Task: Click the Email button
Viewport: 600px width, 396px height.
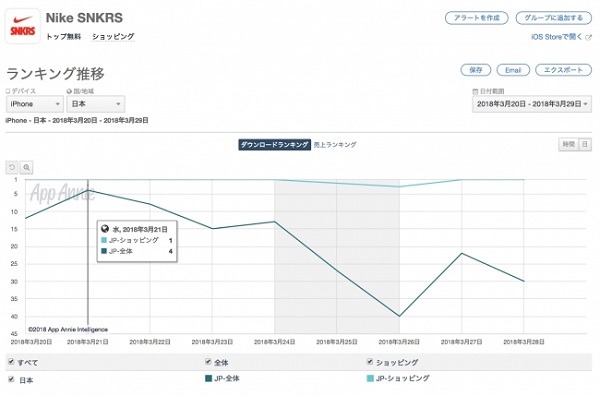Action: pyautogui.click(x=513, y=70)
